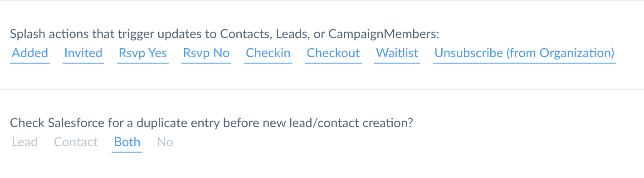Toggle the Checkout action
Image resolution: width=644 pixels, height=178 pixels.
tap(333, 53)
